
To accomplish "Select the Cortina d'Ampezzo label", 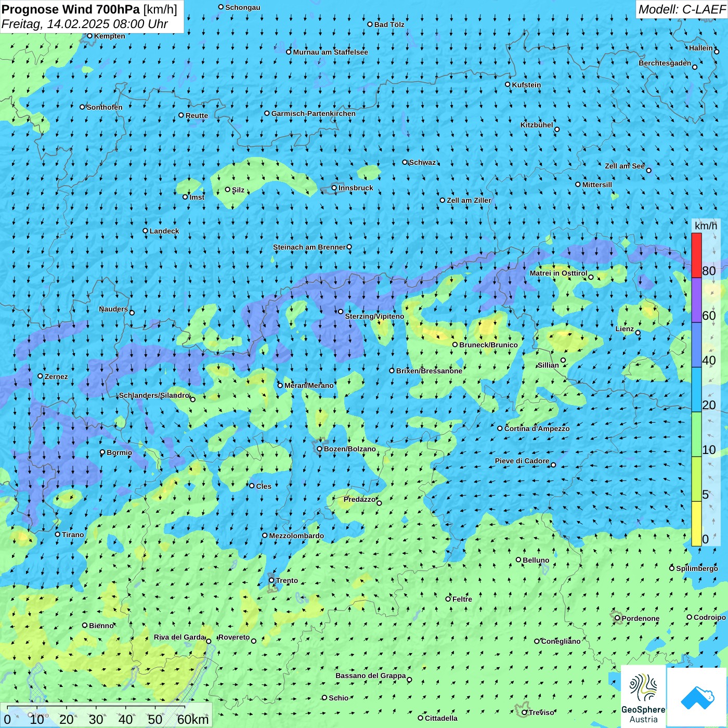I will (537, 428).
